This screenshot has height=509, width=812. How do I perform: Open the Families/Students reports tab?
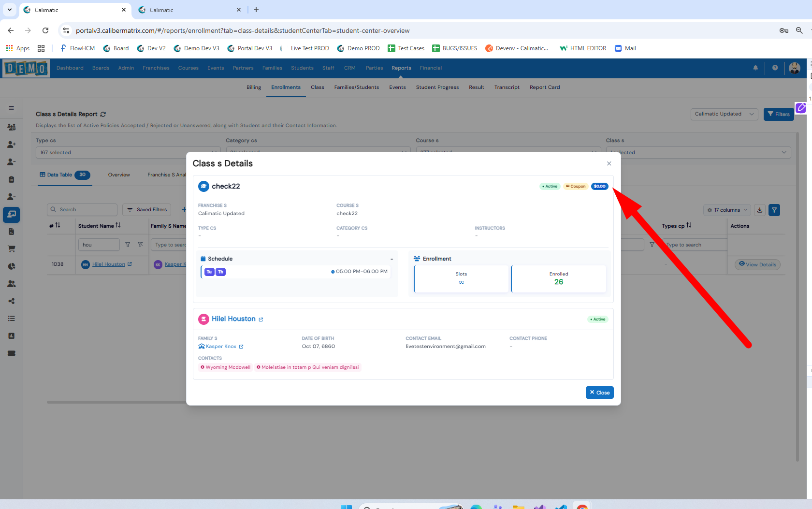[357, 87]
